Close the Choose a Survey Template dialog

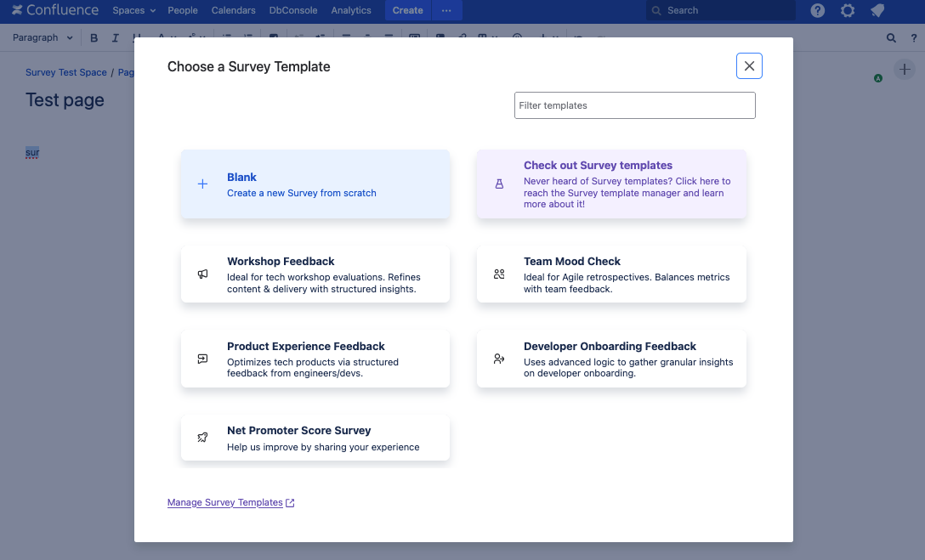[x=749, y=66]
